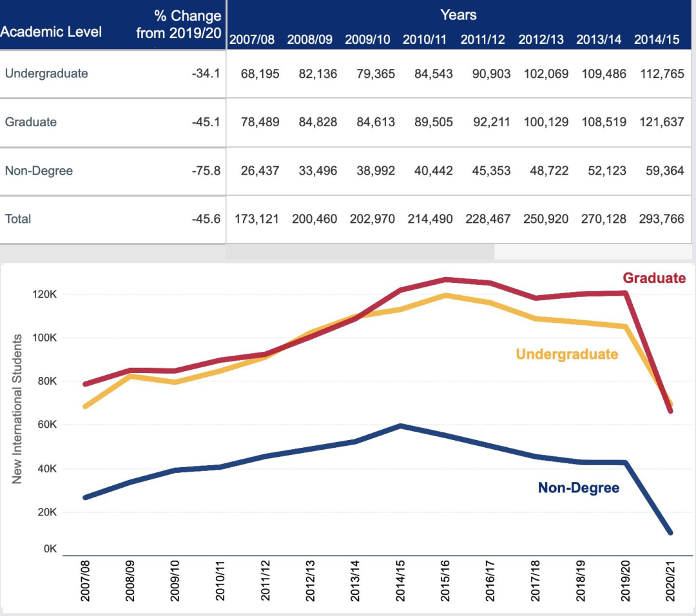Click the 20K y-axis label
696x616 pixels.
coord(47,512)
